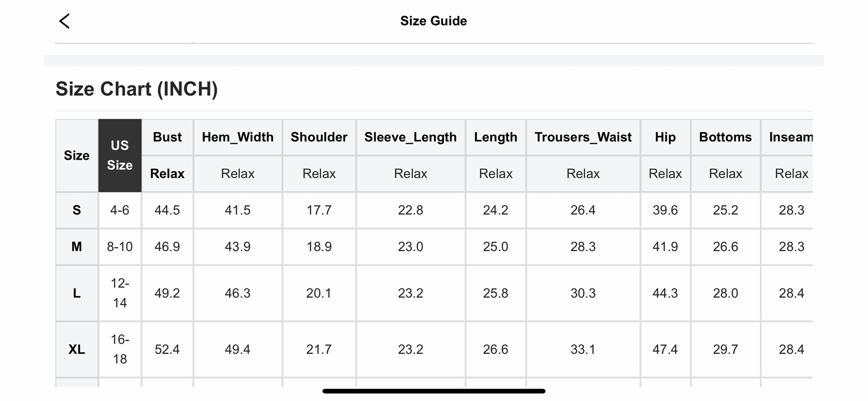
Task: Select the Shoulder column header
Action: click(x=319, y=137)
